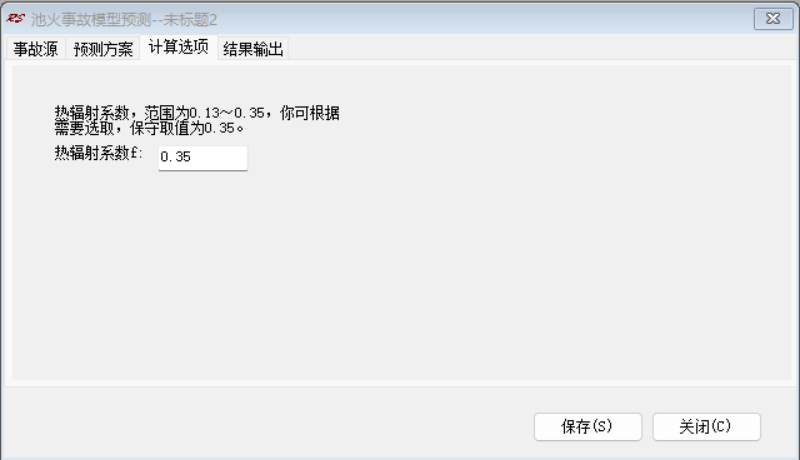This screenshot has height=460, width=800.
Task: Open the 预测方案 tab
Action: pos(103,49)
